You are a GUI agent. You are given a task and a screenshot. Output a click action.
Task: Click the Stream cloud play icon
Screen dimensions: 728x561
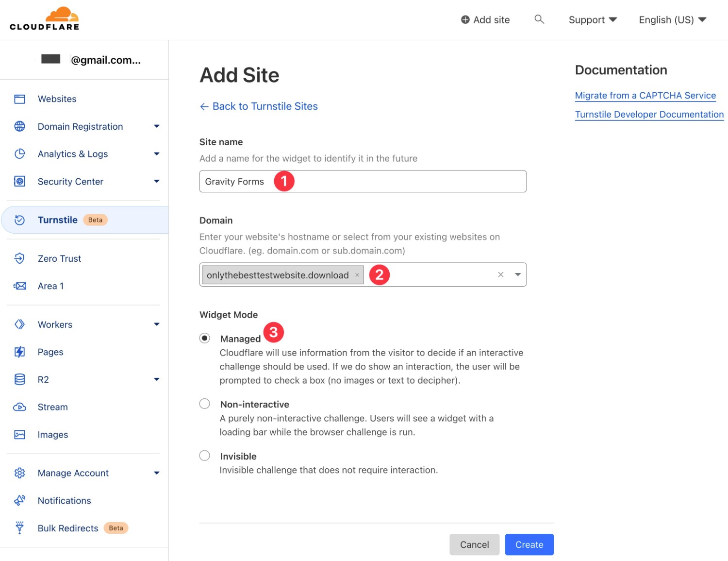[19, 407]
